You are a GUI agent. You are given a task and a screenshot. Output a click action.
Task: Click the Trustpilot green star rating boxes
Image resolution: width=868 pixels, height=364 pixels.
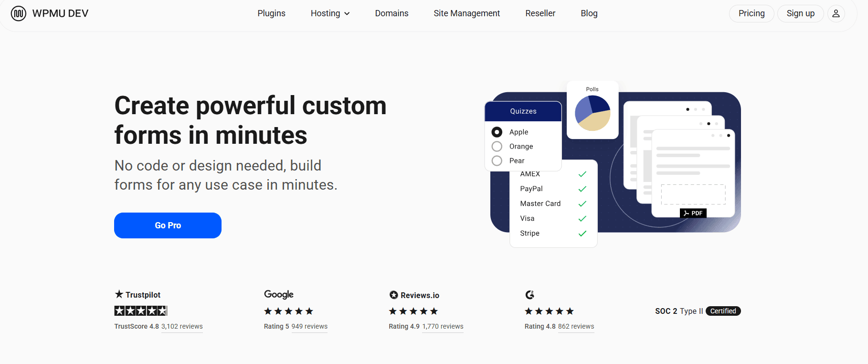coord(141,311)
